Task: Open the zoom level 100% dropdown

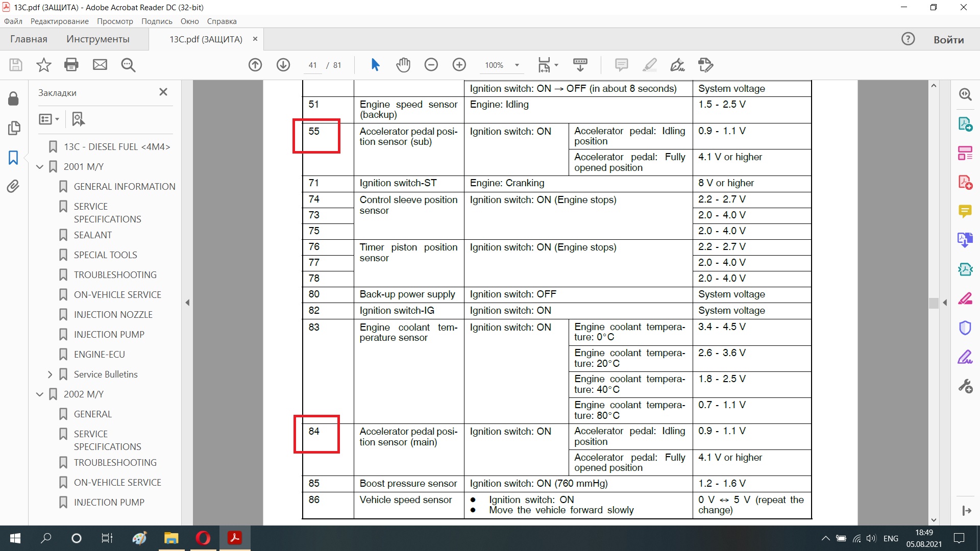Action: [517, 65]
